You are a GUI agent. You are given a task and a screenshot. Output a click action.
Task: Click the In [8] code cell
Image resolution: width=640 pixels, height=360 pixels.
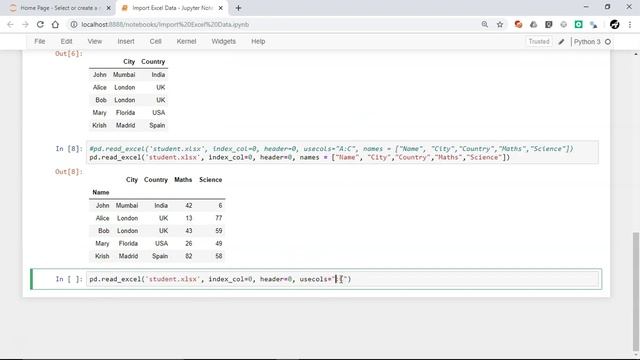[342, 153]
